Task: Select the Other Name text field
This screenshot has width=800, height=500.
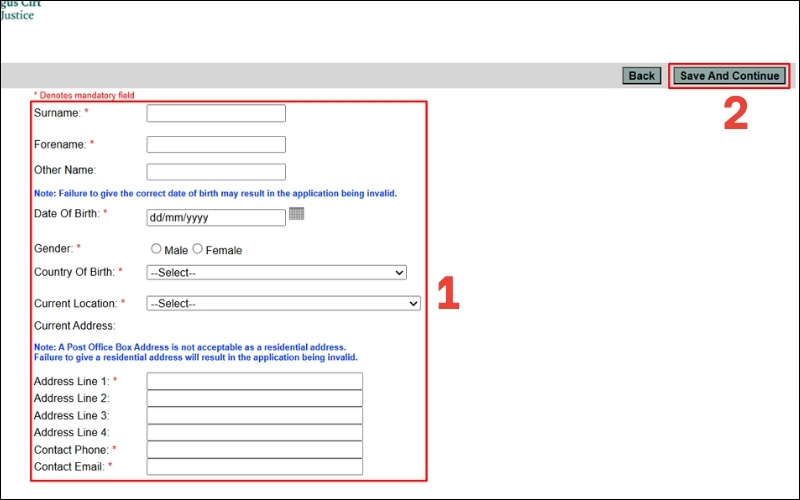Action: (x=216, y=172)
